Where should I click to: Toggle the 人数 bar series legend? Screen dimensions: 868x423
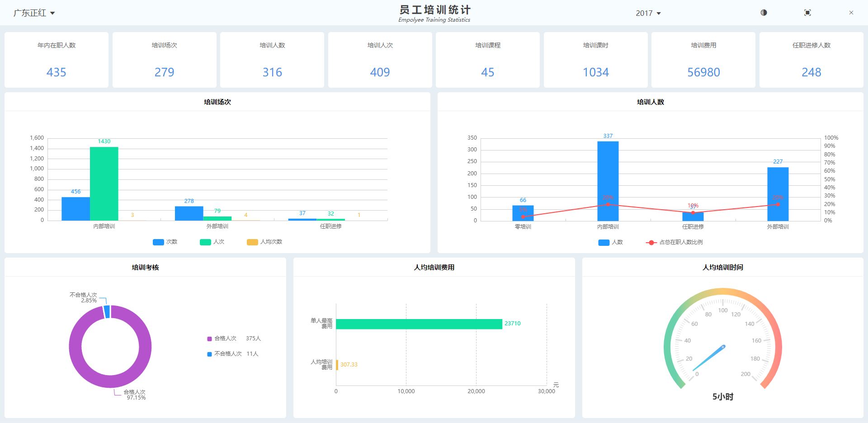tap(610, 243)
